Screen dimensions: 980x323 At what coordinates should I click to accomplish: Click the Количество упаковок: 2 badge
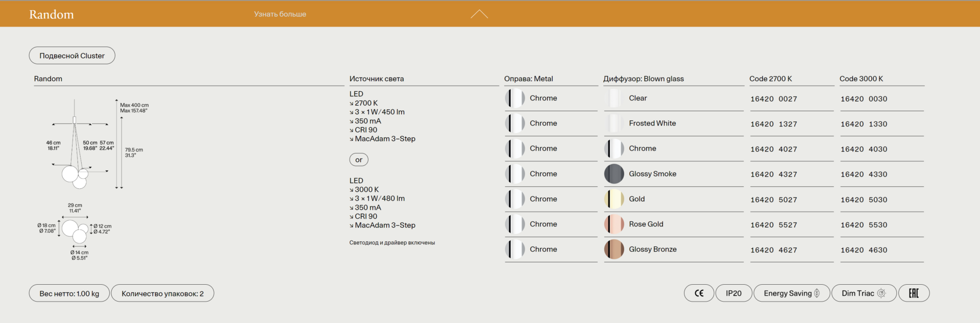point(162,293)
